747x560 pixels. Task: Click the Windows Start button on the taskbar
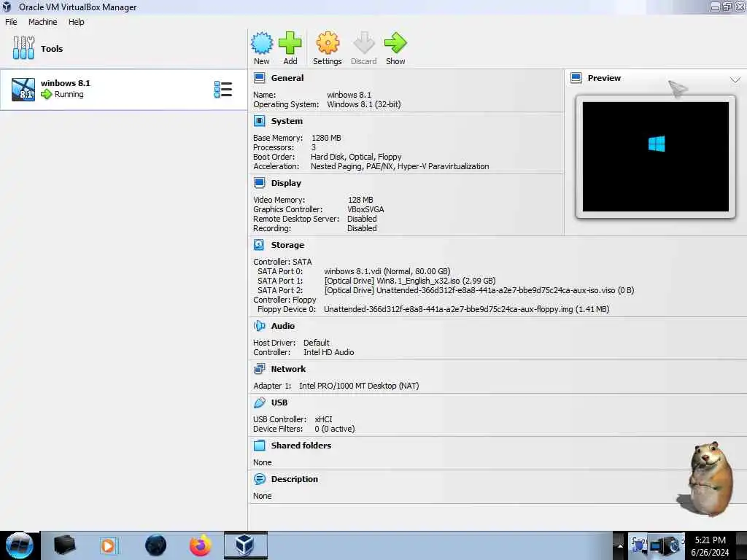(20, 545)
